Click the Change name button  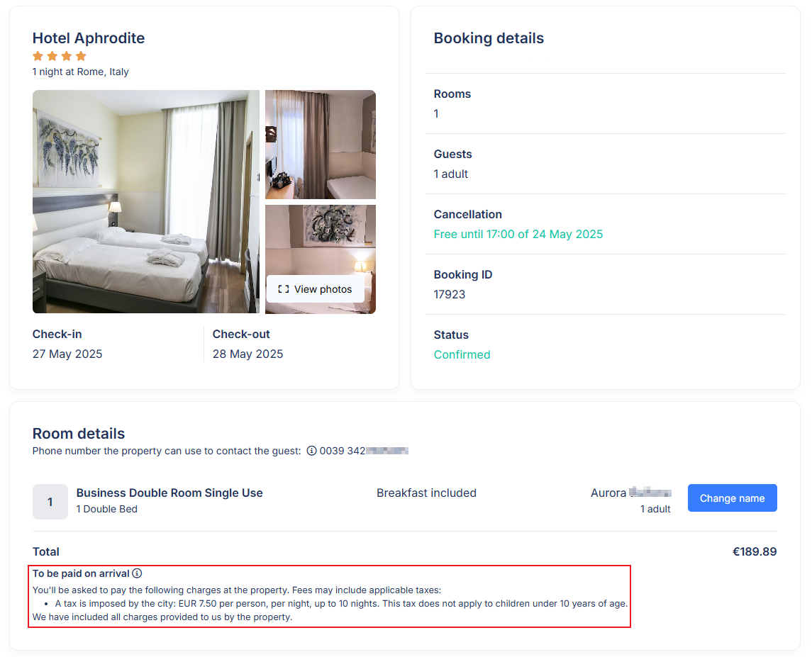732,498
